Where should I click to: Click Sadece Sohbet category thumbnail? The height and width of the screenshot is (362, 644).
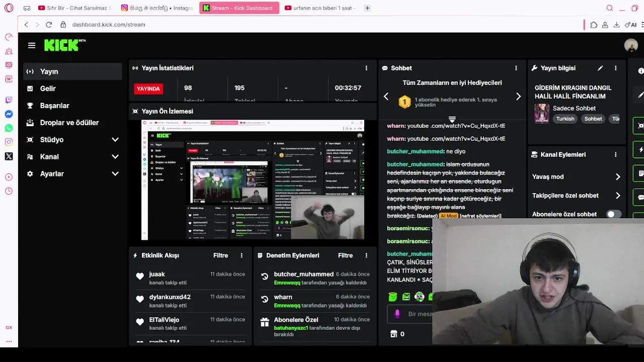542,113
